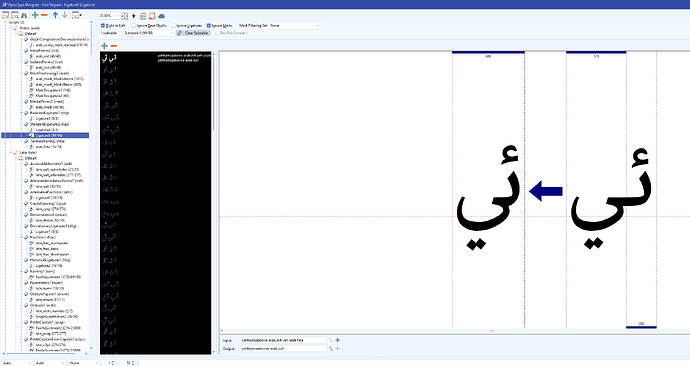This screenshot has height=366, width=690.
Task: Select the first ligature row in black list
Action: [x=156, y=58]
